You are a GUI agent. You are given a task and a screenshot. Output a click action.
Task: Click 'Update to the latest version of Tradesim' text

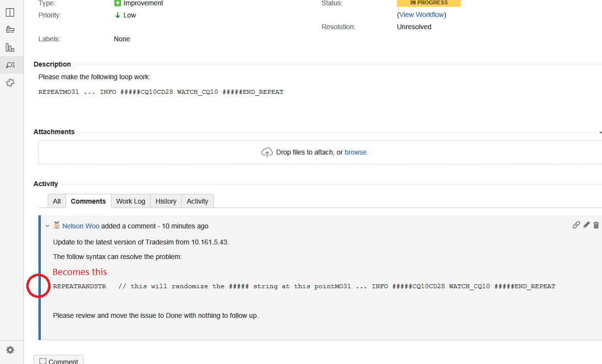(x=141, y=242)
